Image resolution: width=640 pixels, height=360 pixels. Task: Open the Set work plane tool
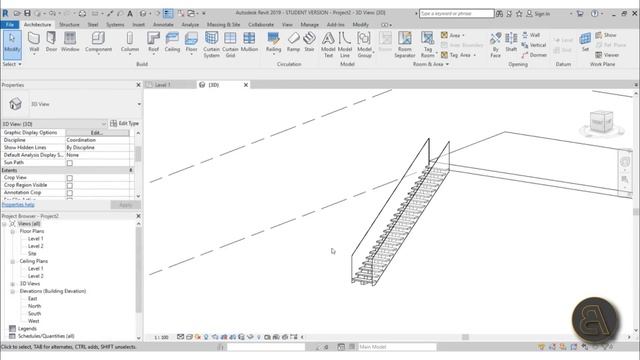pyautogui.click(x=585, y=42)
